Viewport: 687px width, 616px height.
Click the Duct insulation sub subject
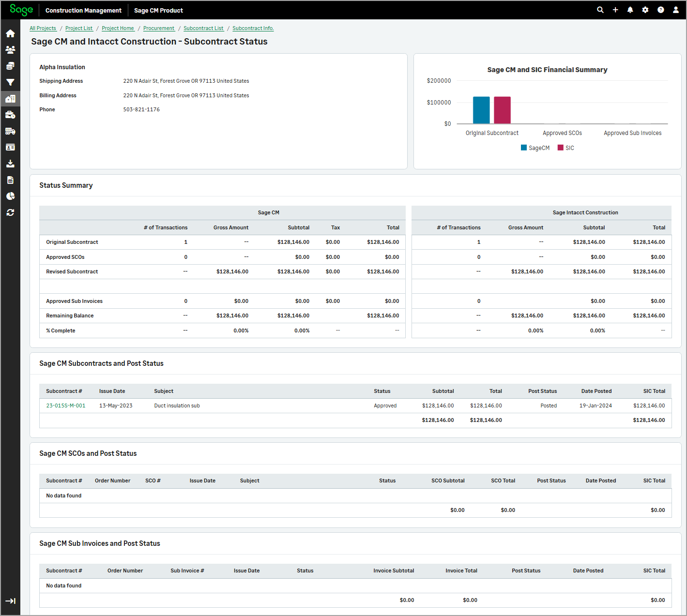[177, 406]
